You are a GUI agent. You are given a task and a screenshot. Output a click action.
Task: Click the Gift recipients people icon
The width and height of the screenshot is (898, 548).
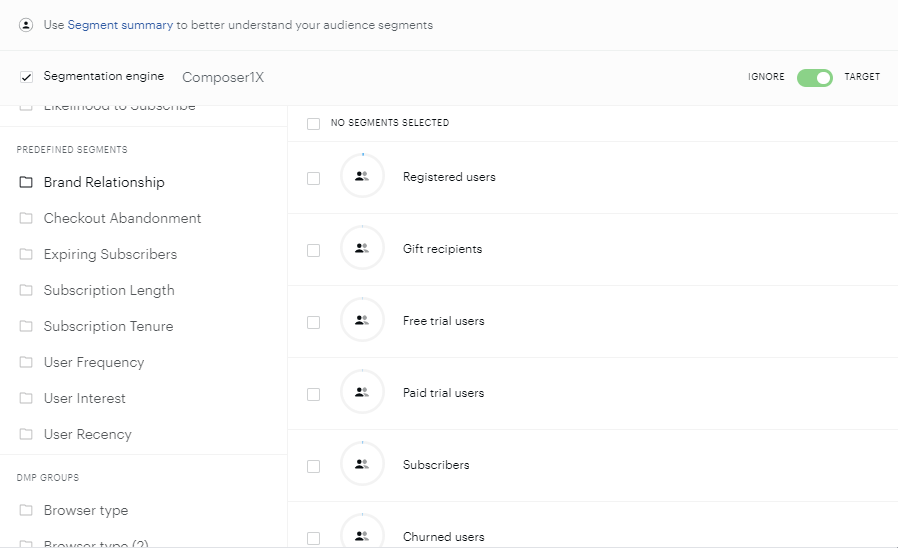click(362, 248)
